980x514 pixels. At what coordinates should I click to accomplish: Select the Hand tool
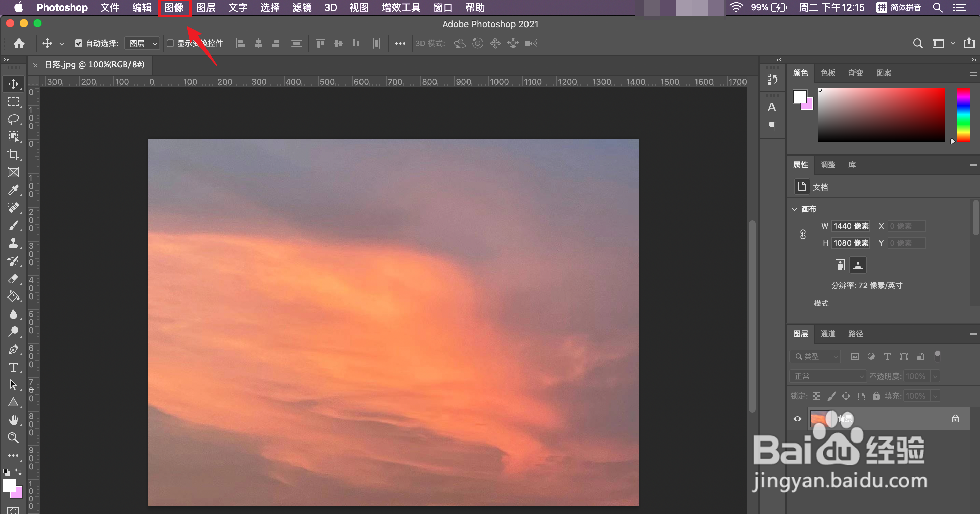13,420
